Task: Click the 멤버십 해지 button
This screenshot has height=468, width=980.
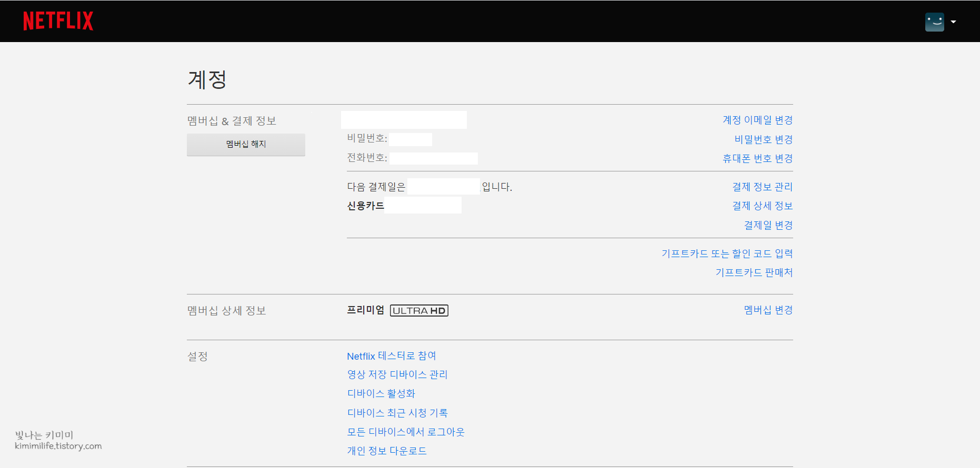Action: click(x=246, y=145)
